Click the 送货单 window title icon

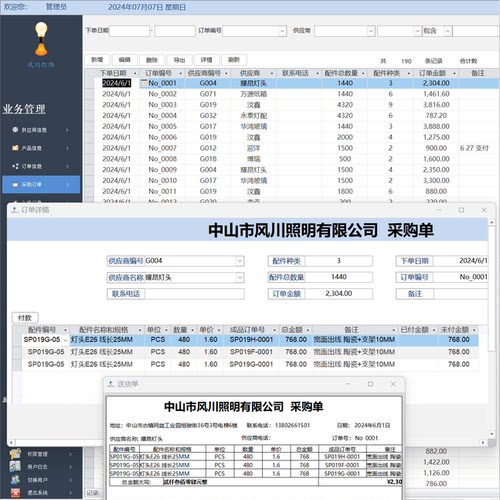[x=111, y=384]
